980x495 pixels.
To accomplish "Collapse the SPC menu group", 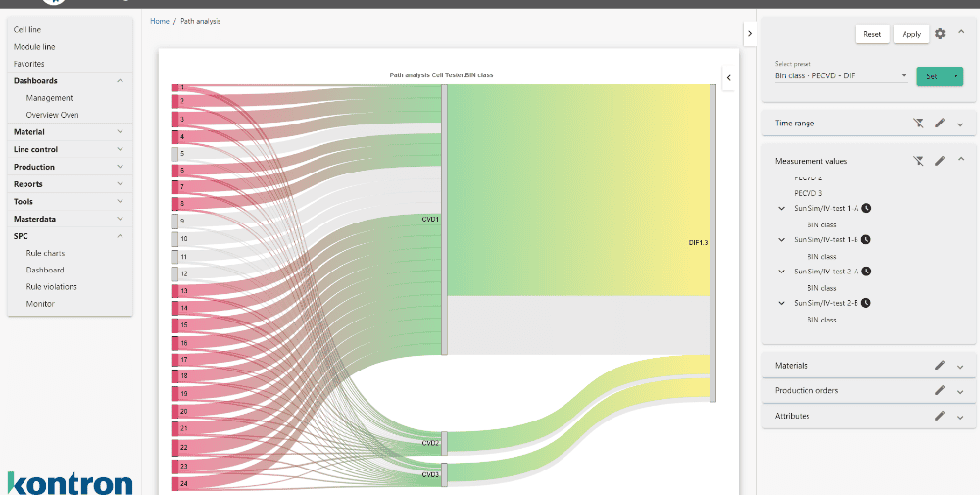I will click(x=120, y=236).
